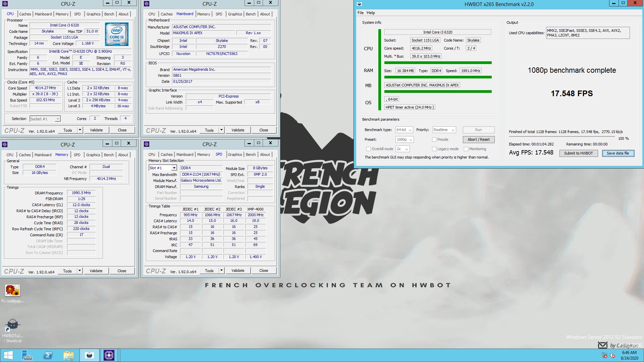Click Validate in the Memory window

coord(96,271)
